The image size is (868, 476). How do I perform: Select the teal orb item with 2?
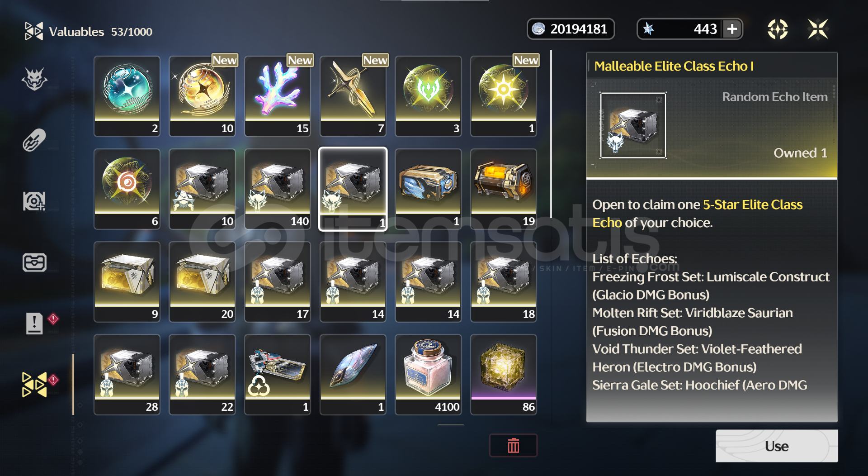pos(127,96)
